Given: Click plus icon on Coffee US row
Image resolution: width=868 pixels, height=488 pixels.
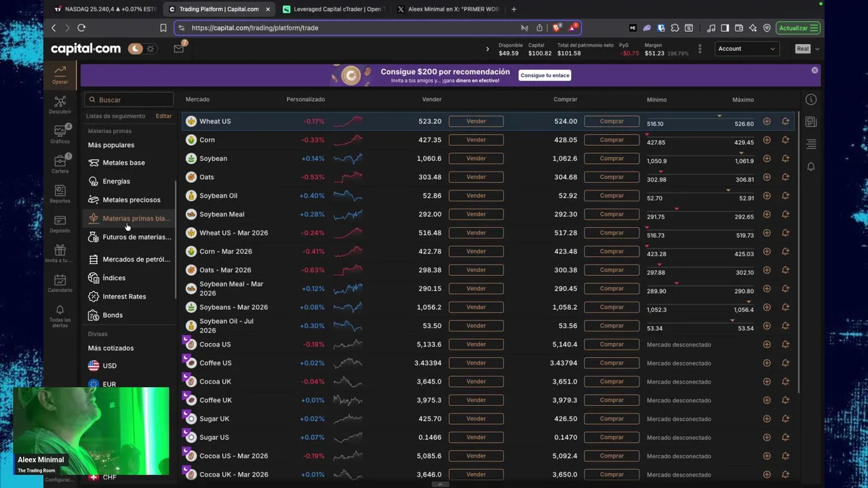Looking at the screenshot, I should click(x=766, y=363).
